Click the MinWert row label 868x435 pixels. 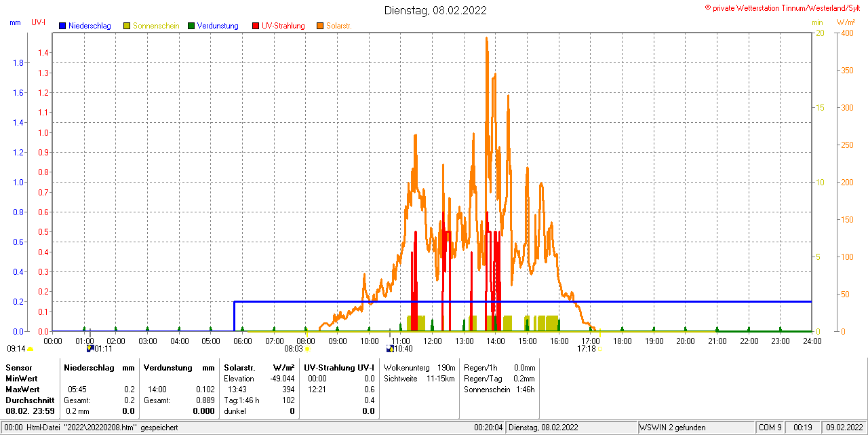click(22, 378)
